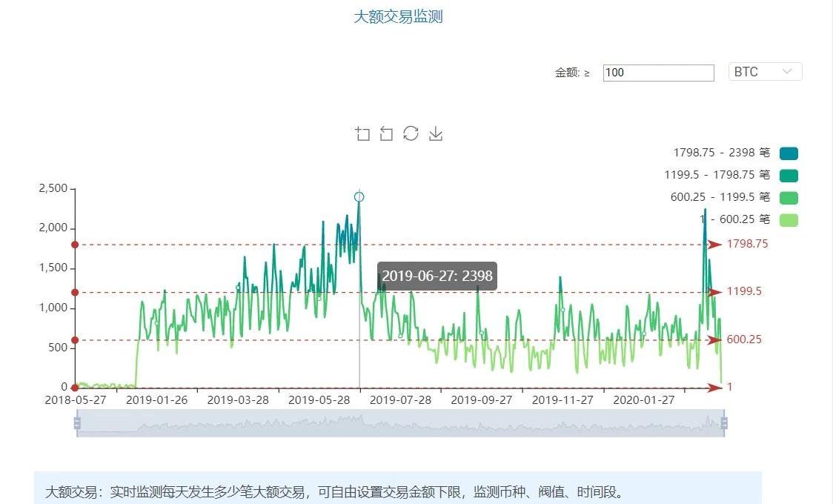This screenshot has width=833, height=504.
Task: Click the 2019-06-27: 2398 tooltip
Action: 437,276
